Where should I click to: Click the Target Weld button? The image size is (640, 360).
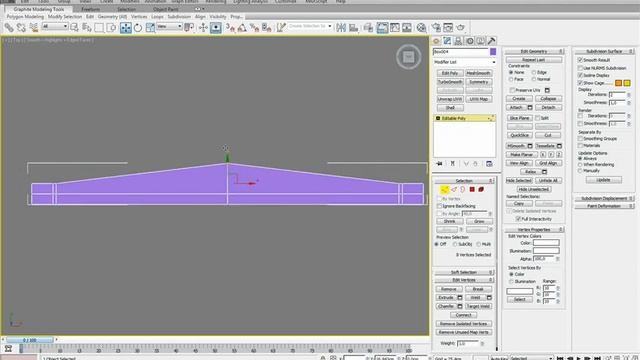[x=478, y=306]
